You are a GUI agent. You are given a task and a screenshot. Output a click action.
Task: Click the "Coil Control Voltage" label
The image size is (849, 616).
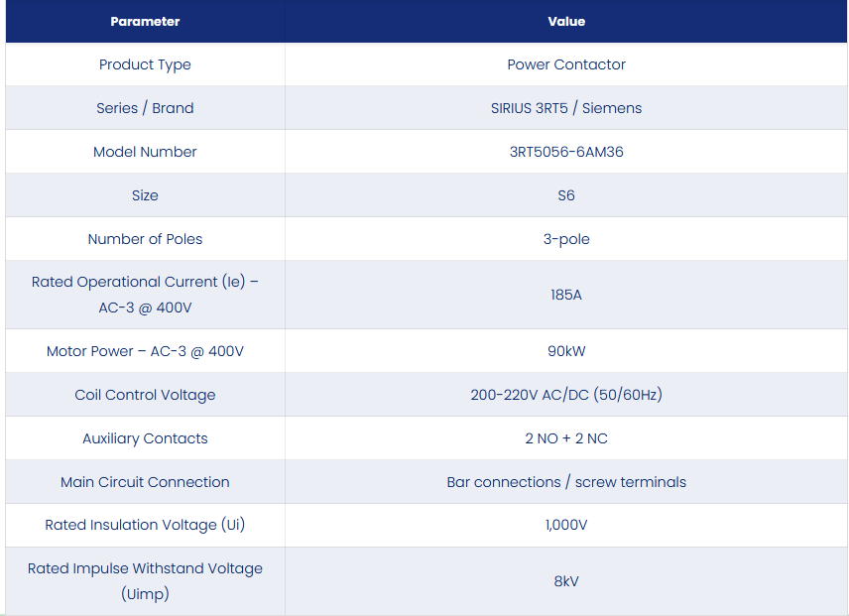pyautogui.click(x=145, y=395)
